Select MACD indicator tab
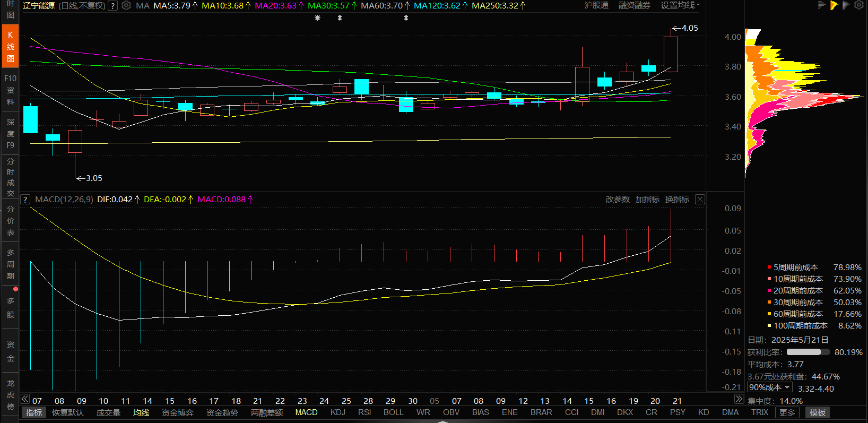 [x=306, y=412]
